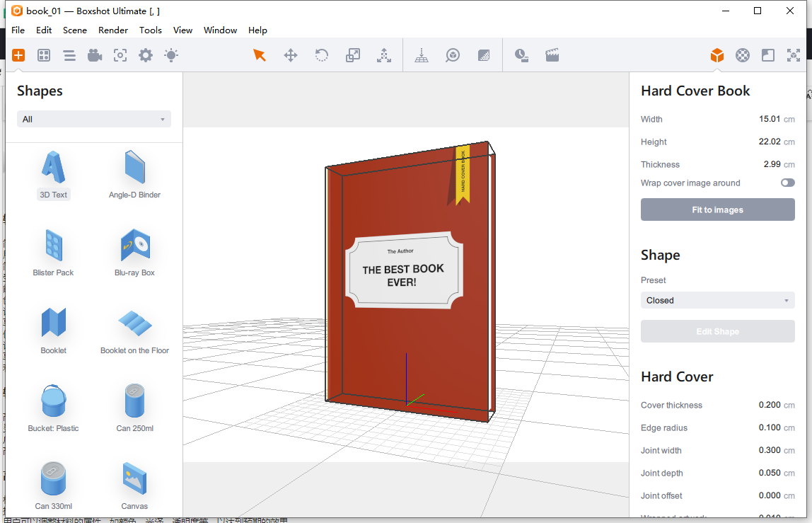Open the gear settings icon
812x523 pixels.
[x=146, y=55]
